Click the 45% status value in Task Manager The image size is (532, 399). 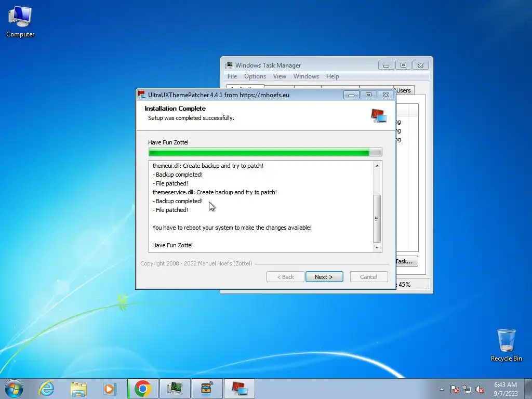point(404,284)
